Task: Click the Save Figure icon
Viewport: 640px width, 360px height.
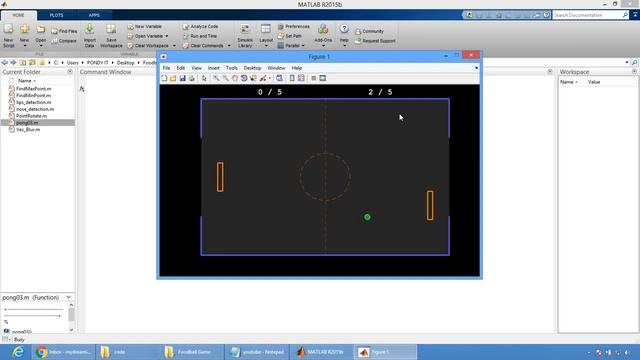Action: point(182,78)
